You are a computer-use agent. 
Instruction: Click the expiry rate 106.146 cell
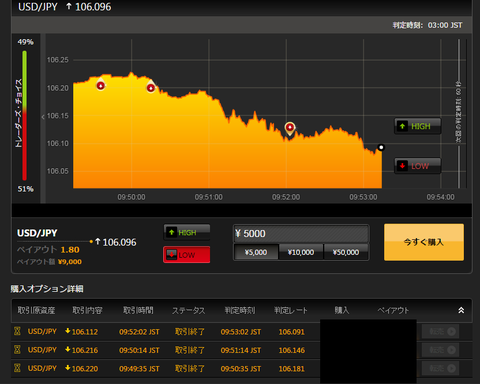pyautogui.click(x=292, y=350)
